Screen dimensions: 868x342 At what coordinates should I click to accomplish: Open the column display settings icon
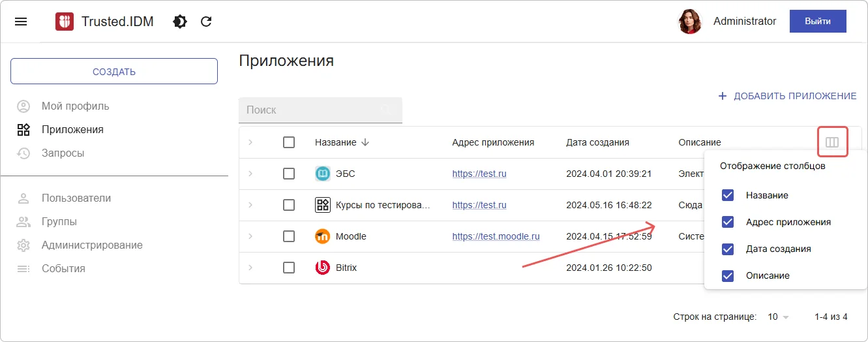pyautogui.click(x=832, y=142)
